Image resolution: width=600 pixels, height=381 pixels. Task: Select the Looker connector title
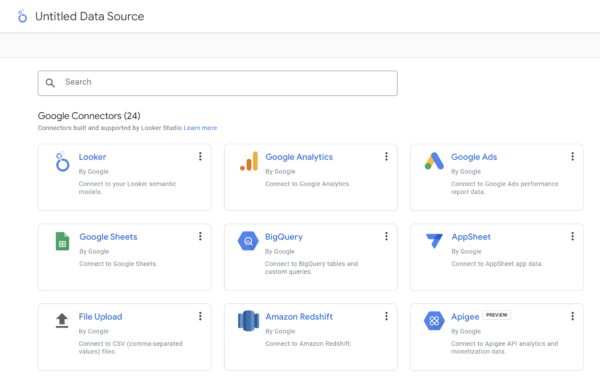[92, 157]
